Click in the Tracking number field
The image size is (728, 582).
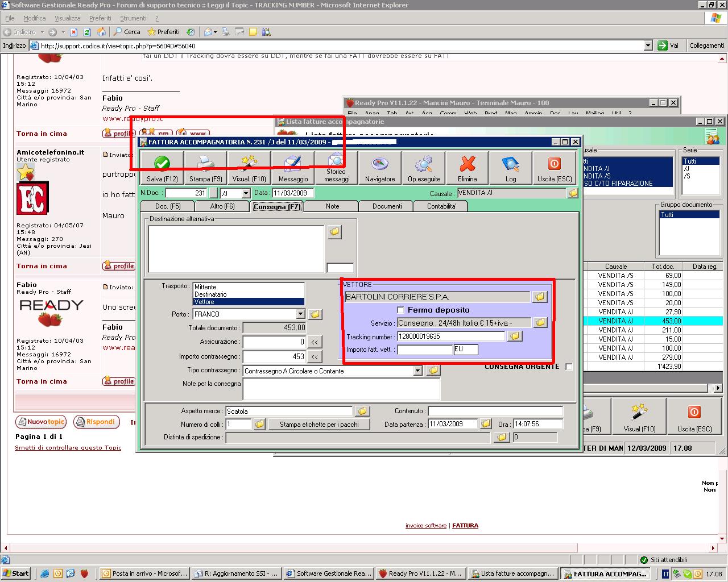(x=450, y=336)
